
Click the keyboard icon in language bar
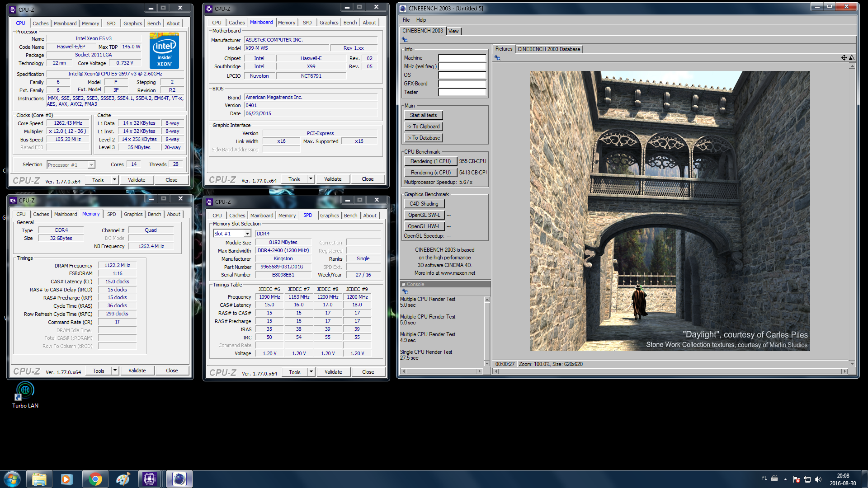(x=774, y=478)
